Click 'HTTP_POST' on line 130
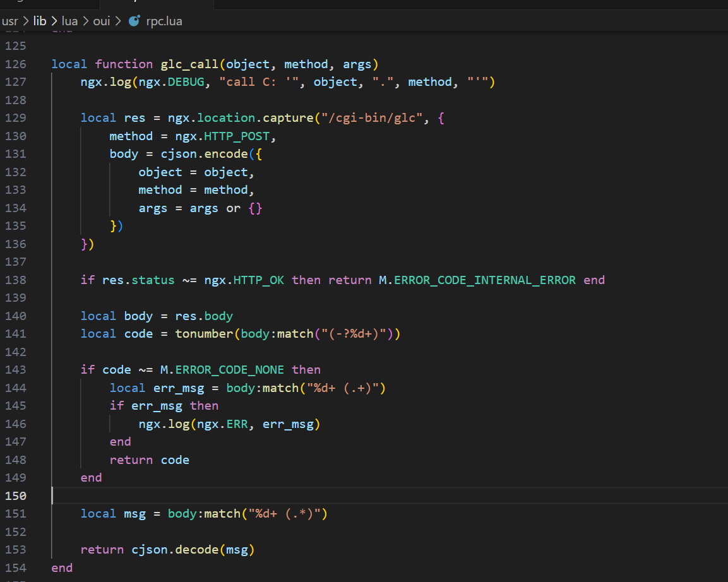The width and height of the screenshot is (728, 582). (x=237, y=136)
